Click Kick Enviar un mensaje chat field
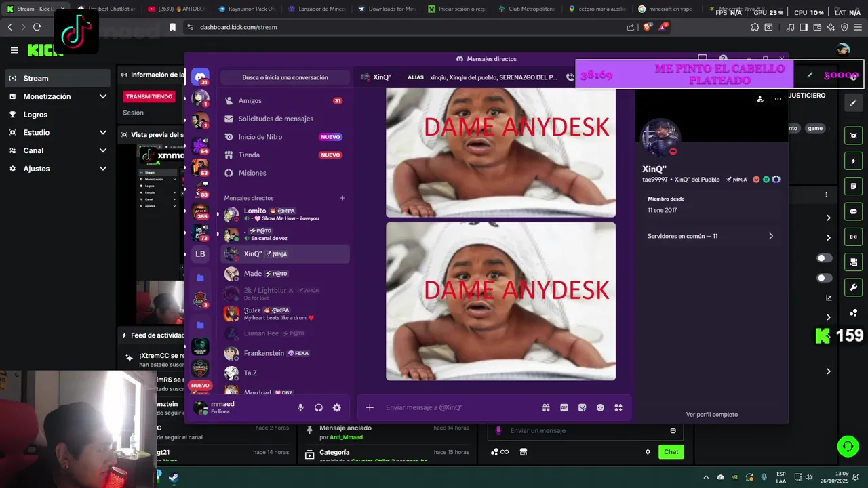The image size is (868, 488). click(585, 430)
